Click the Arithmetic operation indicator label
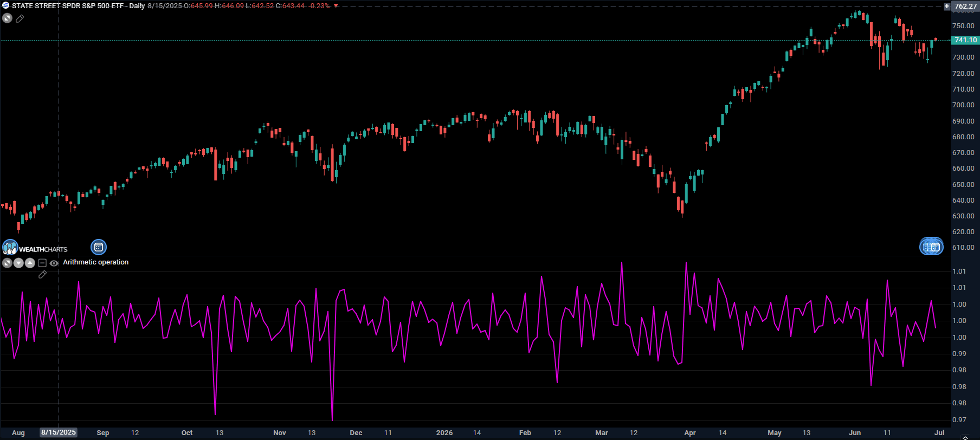 coord(95,262)
